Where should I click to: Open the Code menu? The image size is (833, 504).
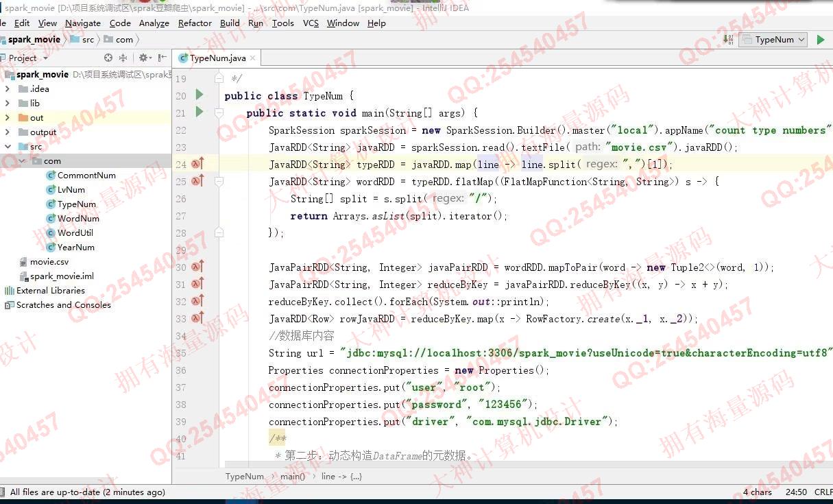coord(120,23)
